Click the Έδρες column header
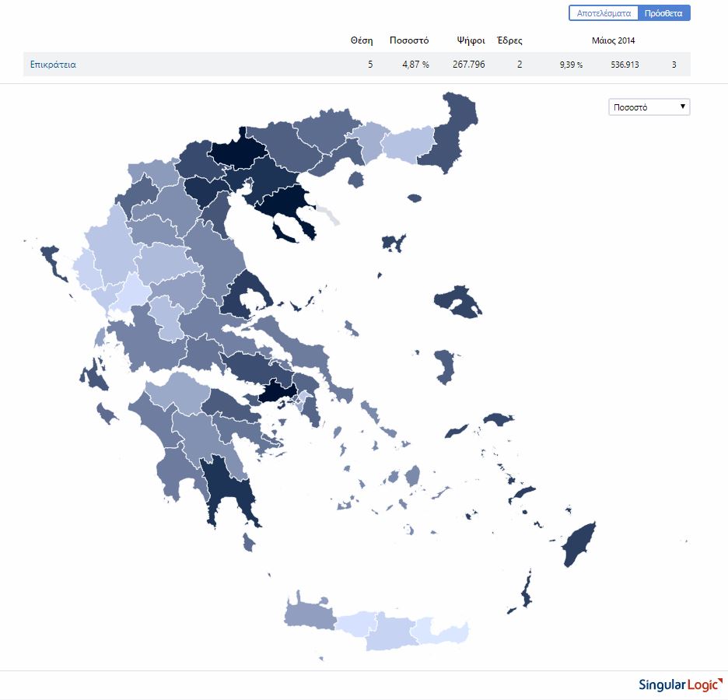This screenshot has height=700, width=728. tap(509, 40)
